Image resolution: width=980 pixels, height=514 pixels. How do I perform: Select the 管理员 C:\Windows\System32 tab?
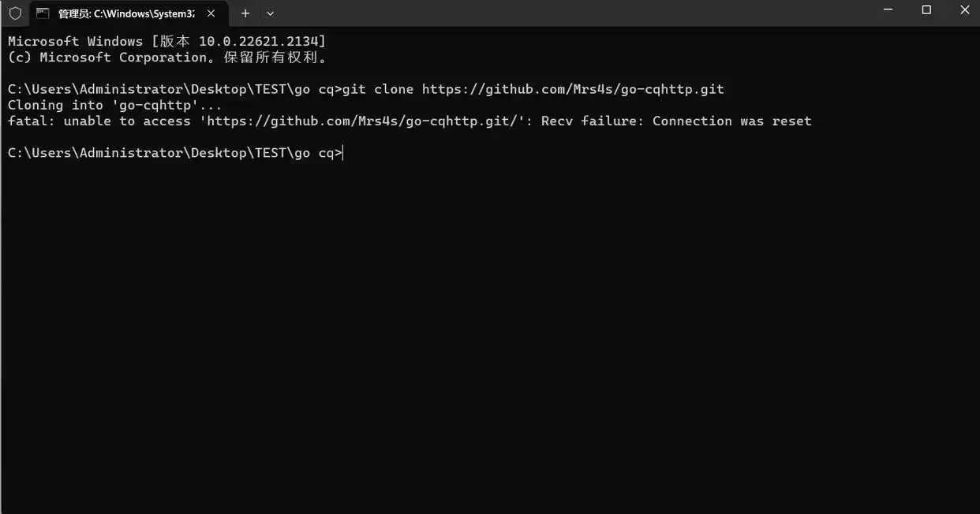tap(126, 13)
